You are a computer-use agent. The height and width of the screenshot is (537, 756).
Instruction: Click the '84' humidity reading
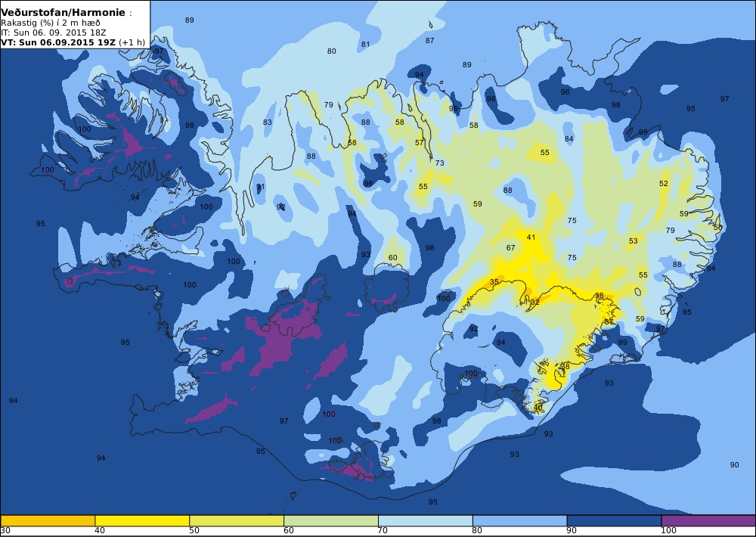(x=569, y=139)
